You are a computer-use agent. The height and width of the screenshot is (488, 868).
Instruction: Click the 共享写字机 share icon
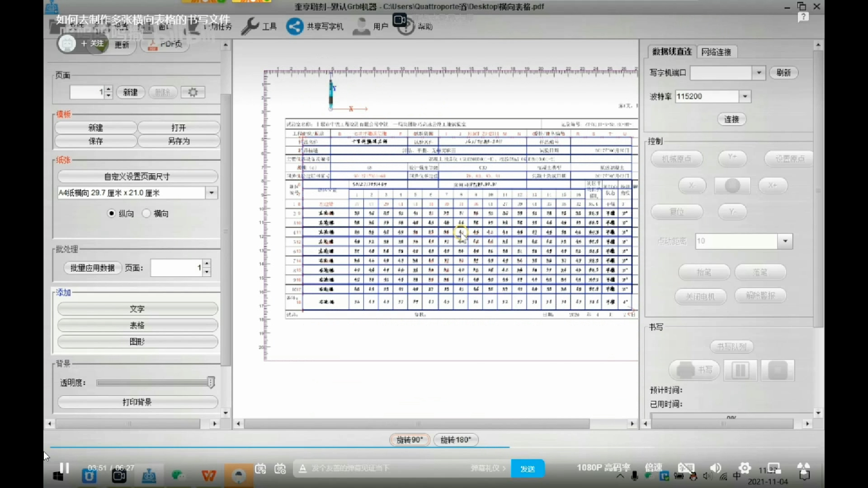tap(295, 26)
